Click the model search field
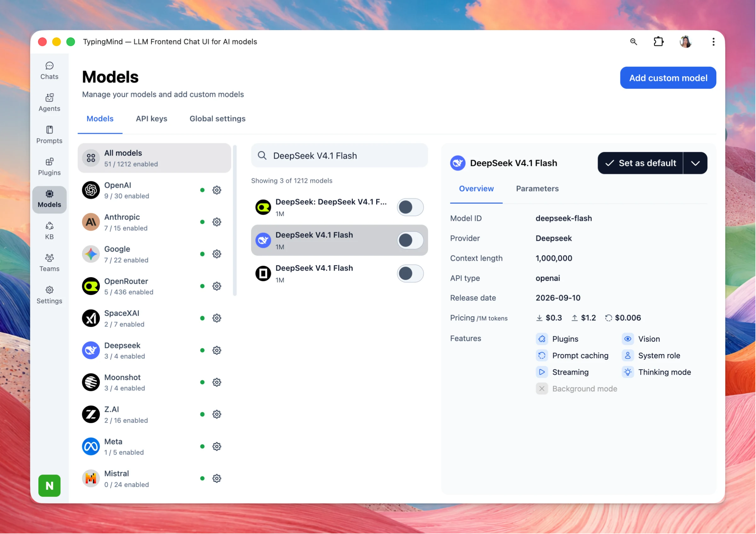Image resolution: width=756 pixels, height=534 pixels. pos(340,156)
